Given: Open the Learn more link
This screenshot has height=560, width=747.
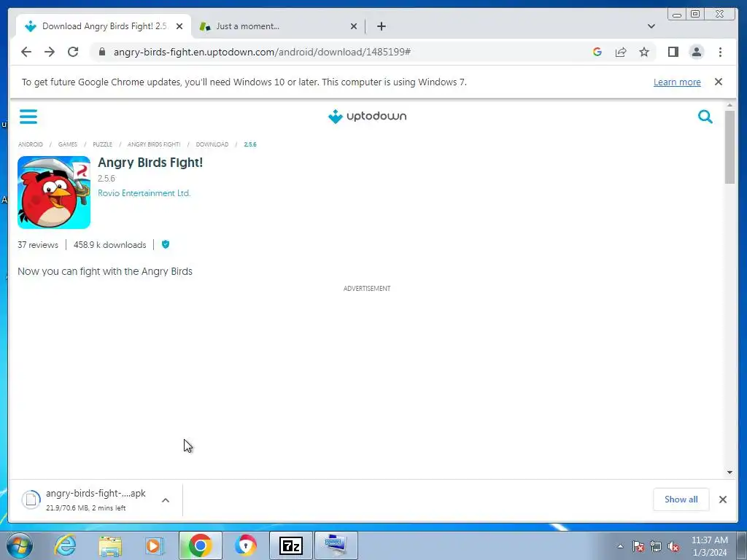Looking at the screenshot, I should (x=677, y=82).
